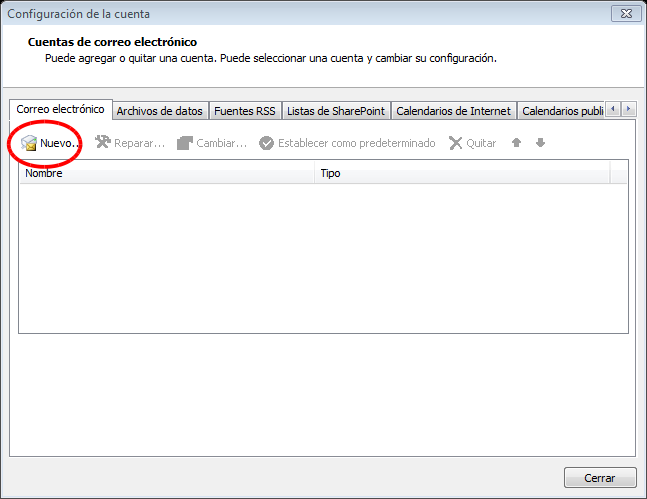Click the Cambiar account icon
647x499 pixels.
pyautogui.click(x=185, y=143)
